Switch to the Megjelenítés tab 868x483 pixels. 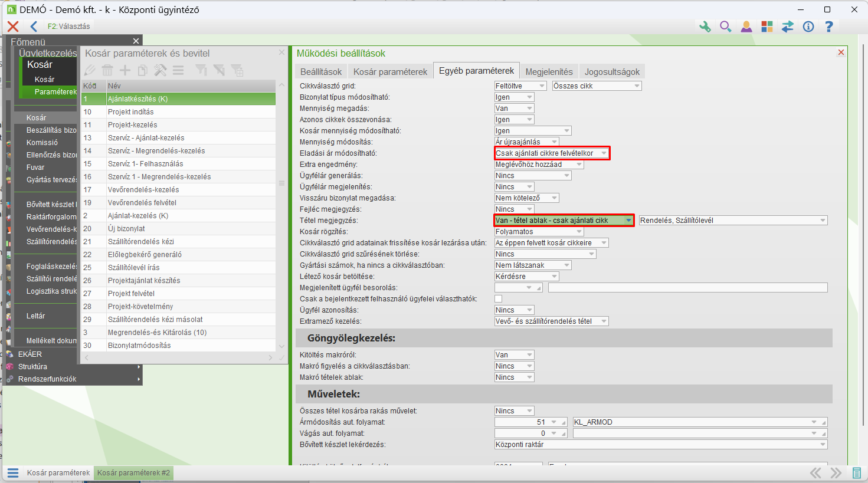pyautogui.click(x=549, y=71)
